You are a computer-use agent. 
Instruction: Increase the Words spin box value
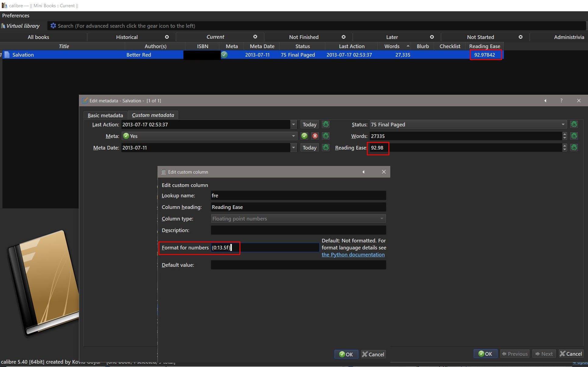pos(565,134)
